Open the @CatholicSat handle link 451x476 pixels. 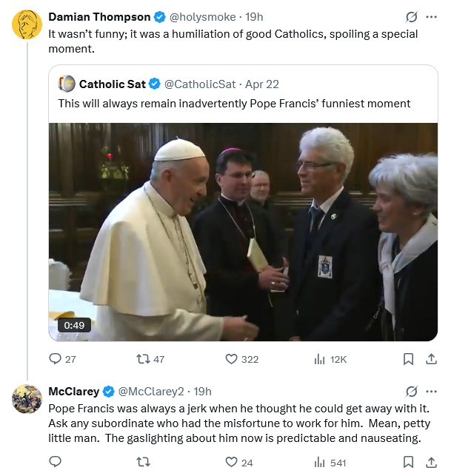199,84
